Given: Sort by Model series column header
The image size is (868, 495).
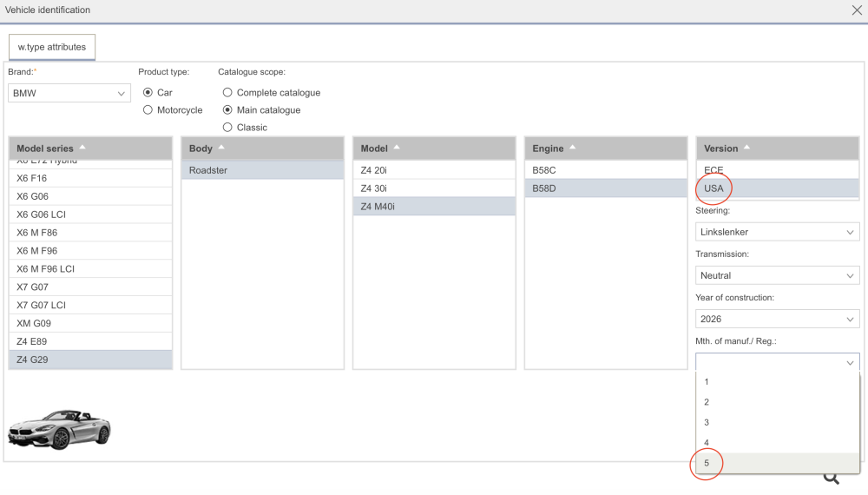Looking at the screenshot, I should click(91, 148).
